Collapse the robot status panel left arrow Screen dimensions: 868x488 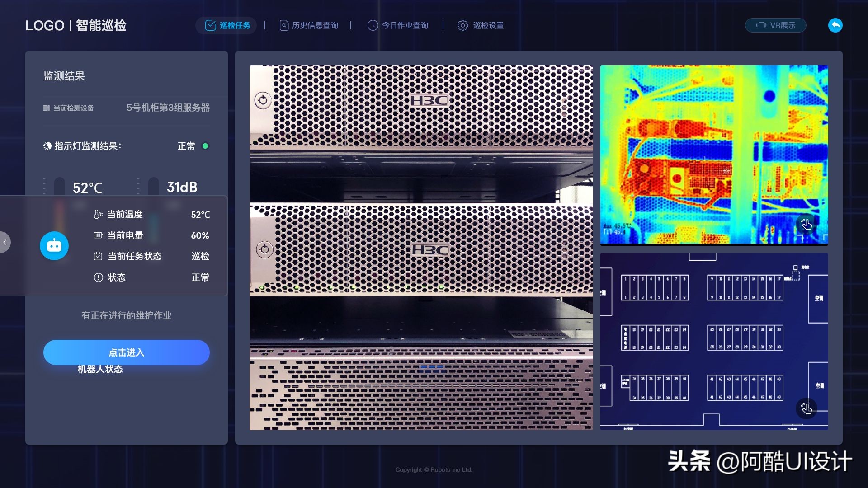click(5, 242)
